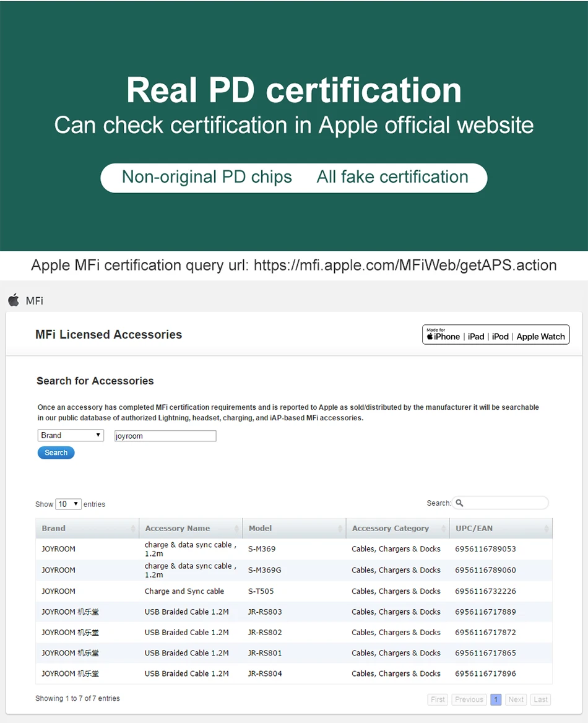Click Cables, Chargers & Docks in S-T505 row
This screenshot has height=723, width=588.
tap(396, 591)
